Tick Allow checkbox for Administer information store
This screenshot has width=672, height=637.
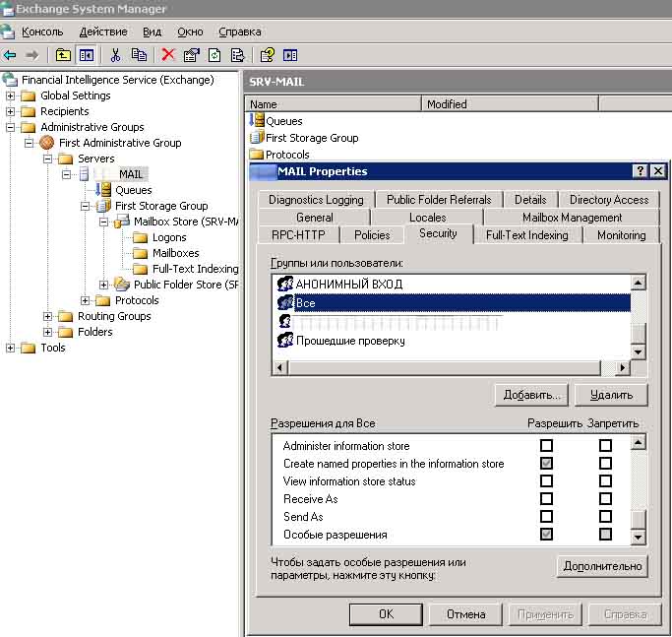click(546, 446)
